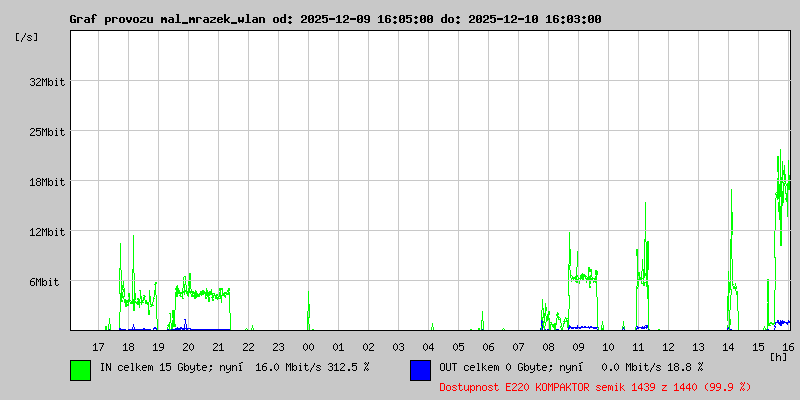Click the '19' hour axis label
Image resolution: width=800 pixels, height=400 pixels.
coord(159,347)
